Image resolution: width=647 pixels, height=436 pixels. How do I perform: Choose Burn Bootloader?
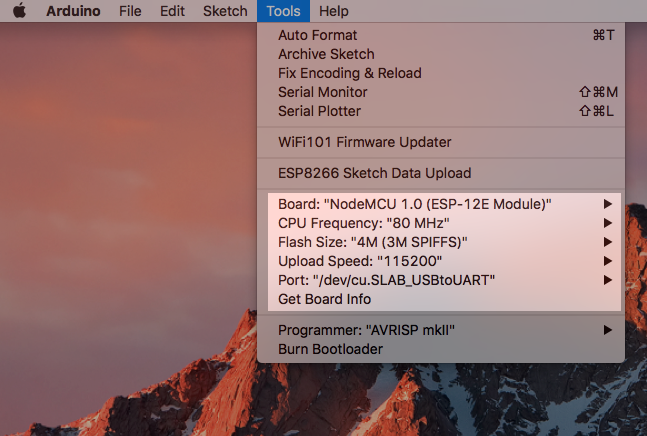tap(441, 349)
